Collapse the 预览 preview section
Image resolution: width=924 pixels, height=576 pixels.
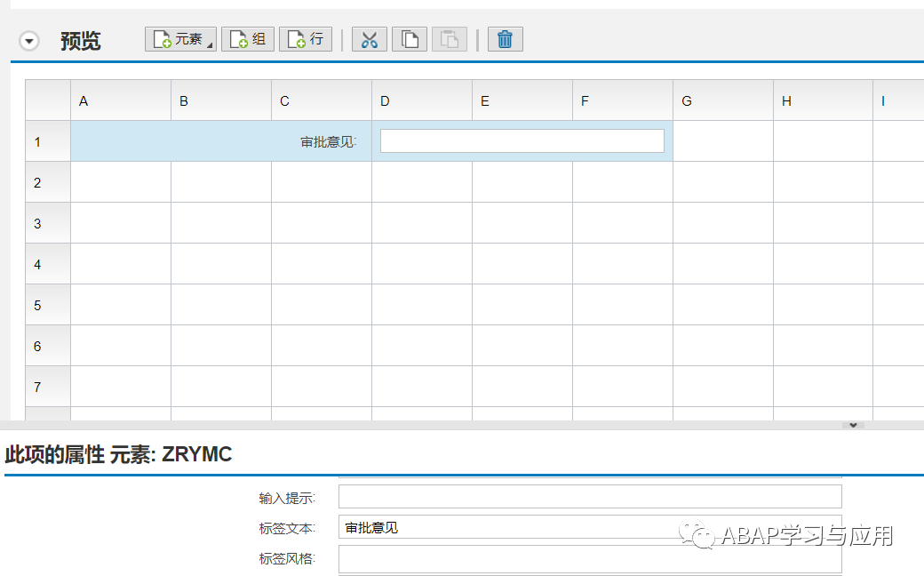28,41
